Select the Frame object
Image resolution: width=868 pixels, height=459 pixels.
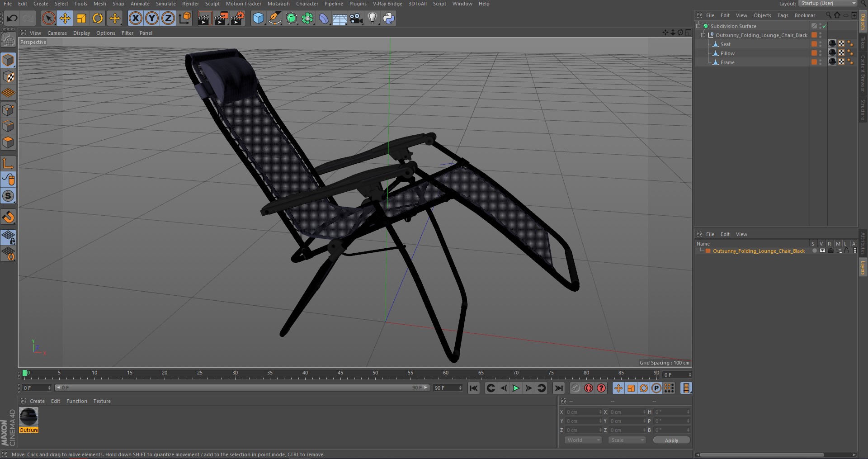[727, 62]
